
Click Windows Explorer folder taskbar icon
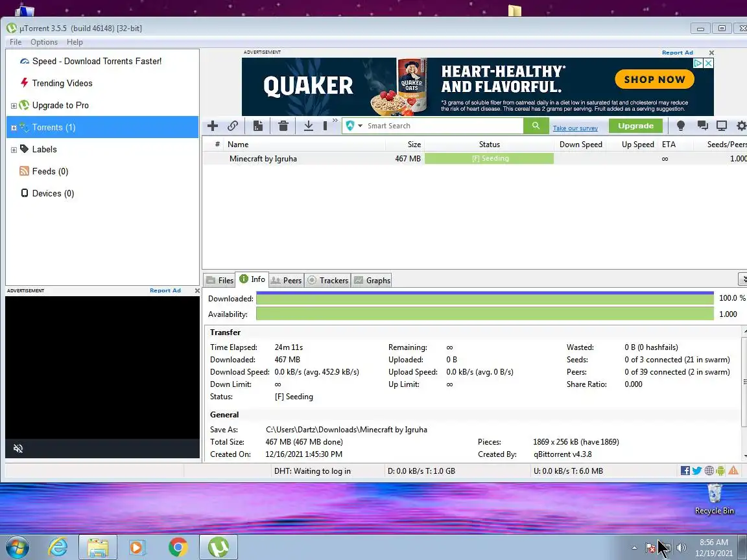(x=98, y=547)
